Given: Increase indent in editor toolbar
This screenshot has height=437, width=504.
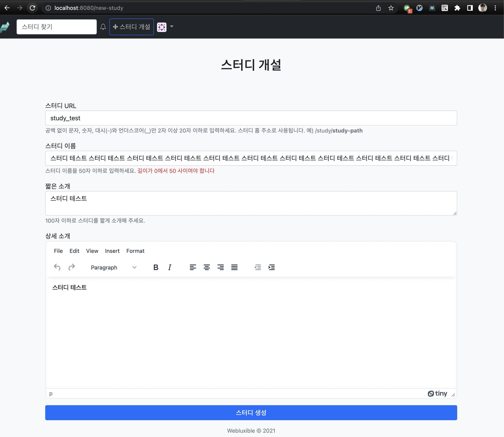Looking at the screenshot, I should tap(272, 267).
